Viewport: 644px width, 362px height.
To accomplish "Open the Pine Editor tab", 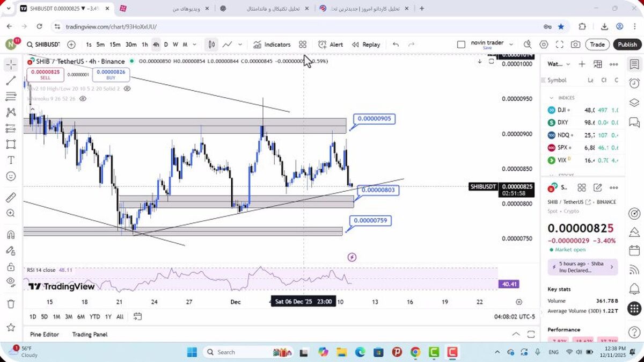I will 45,334.
